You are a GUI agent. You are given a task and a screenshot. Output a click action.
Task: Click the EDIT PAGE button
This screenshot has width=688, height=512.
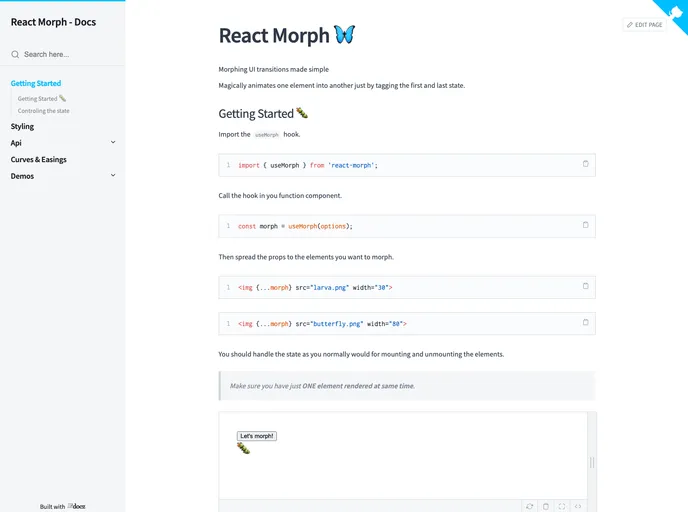click(x=645, y=25)
